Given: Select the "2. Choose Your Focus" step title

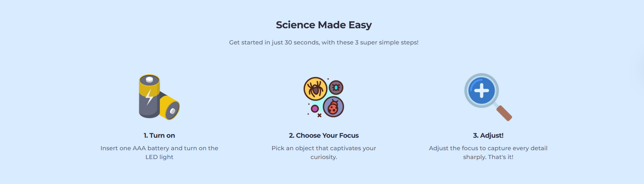Looking at the screenshot, I should [x=324, y=136].
